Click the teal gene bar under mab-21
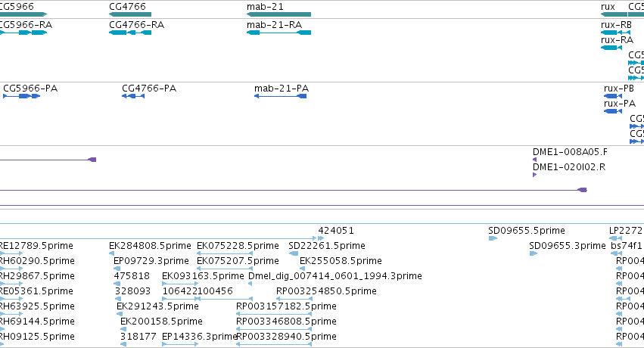This screenshot has height=348, width=644. 278,14
